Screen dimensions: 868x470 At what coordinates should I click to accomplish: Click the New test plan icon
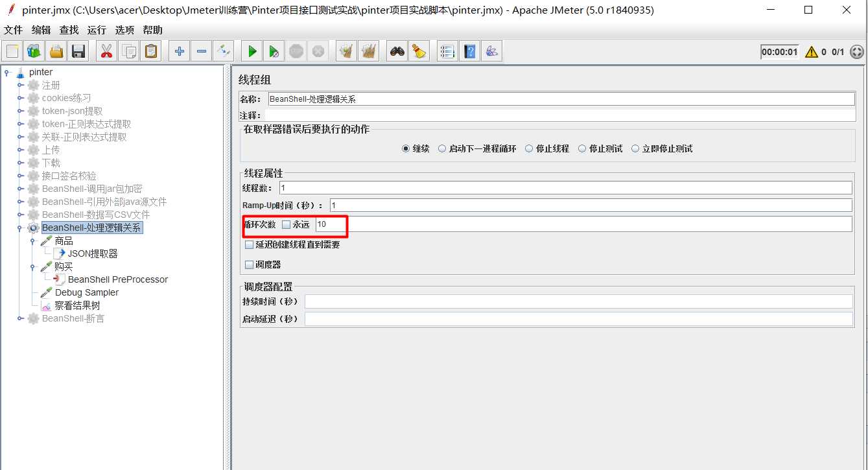(x=12, y=51)
